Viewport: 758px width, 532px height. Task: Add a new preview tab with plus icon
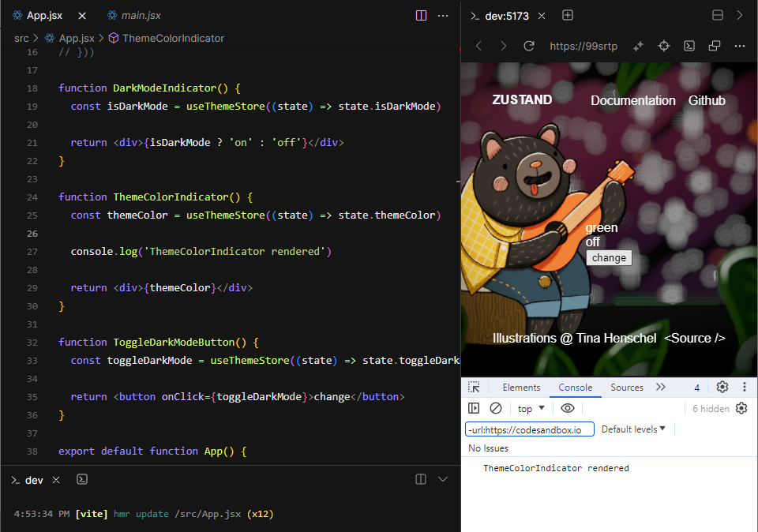(568, 16)
